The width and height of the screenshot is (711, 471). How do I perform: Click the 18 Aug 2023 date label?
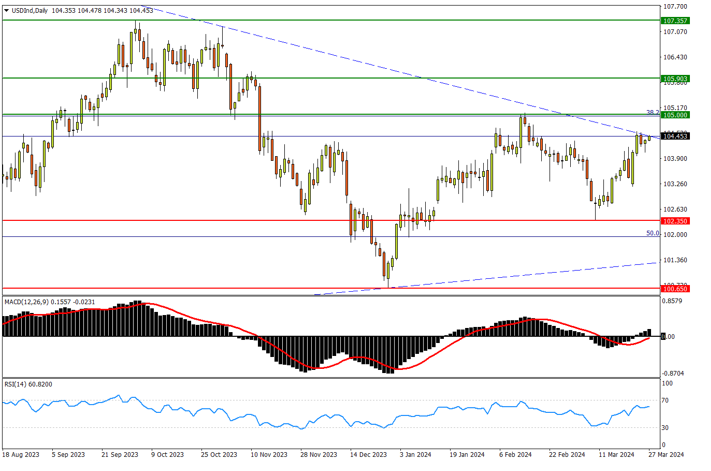[20, 455]
